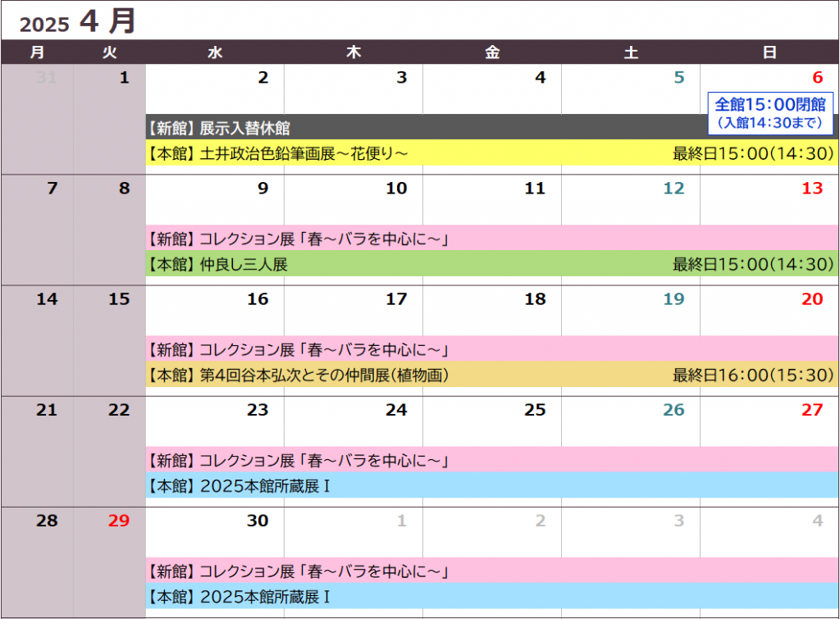
Task: Open the blue 2025本館所蔵展Ⅰ bar in the April 23 week
Action: [x=492, y=485]
